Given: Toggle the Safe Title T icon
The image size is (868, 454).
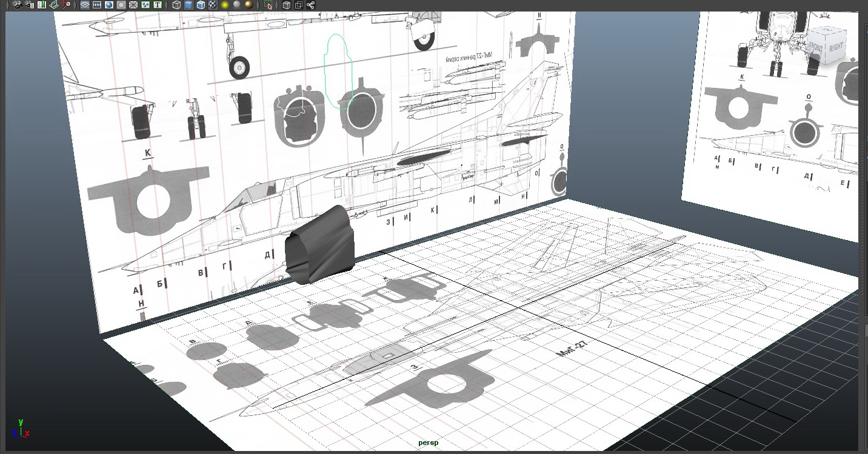Looking at the screenshot, I should (158, 5).
